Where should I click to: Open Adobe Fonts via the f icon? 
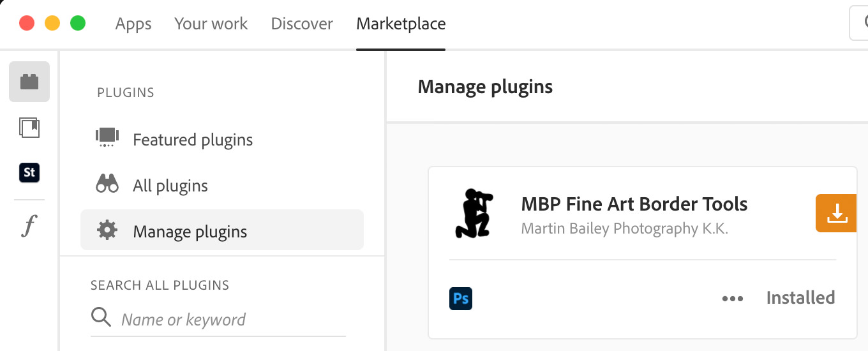29,225
